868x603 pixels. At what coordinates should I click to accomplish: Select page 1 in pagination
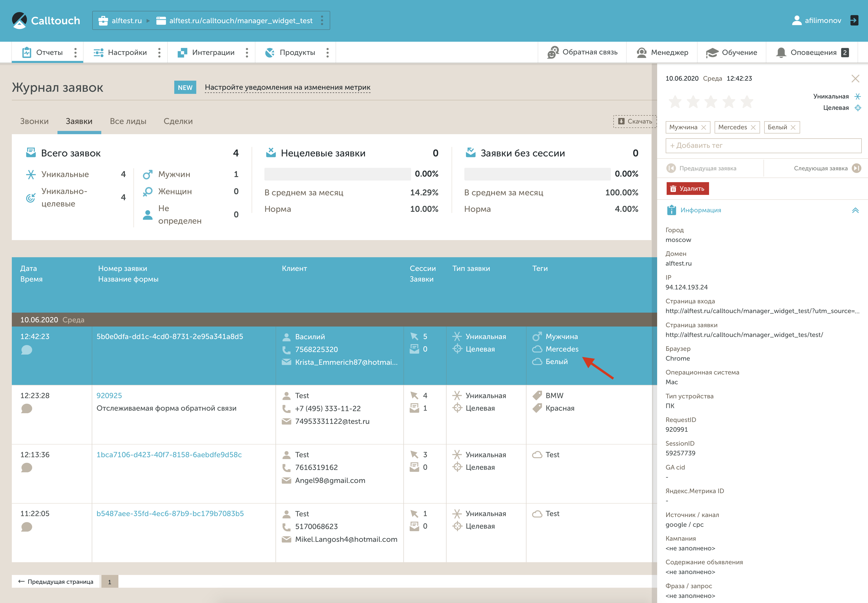click(x=110, y=582)
